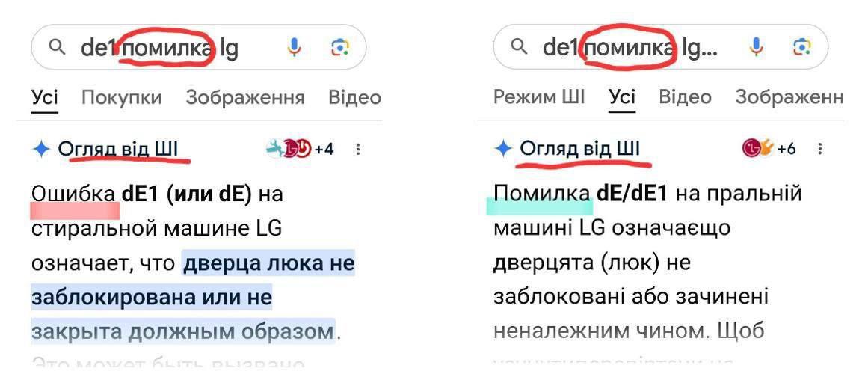Select the Режим ШІ tab

point(539,97)
